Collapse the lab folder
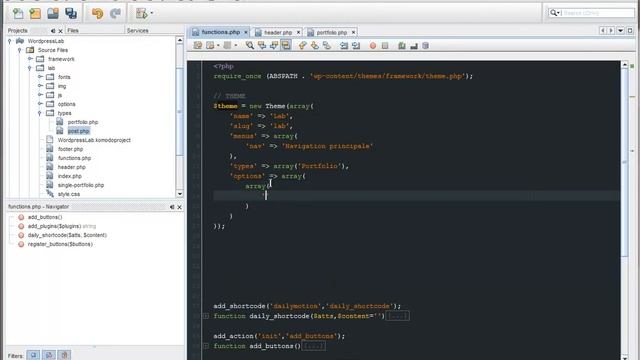Viewport: 640px width, 360px height. pyautogui.click(x=30, y=68)
